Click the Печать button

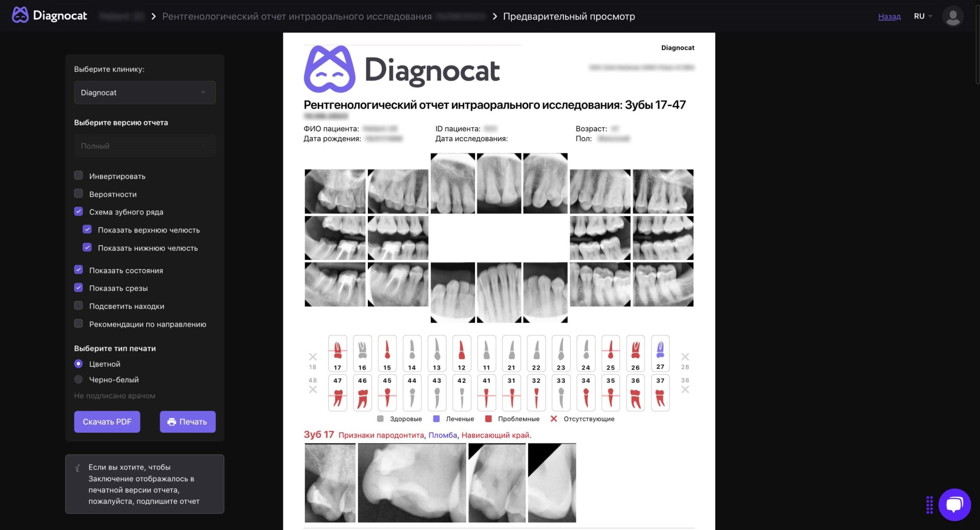(x=188, y=422)
